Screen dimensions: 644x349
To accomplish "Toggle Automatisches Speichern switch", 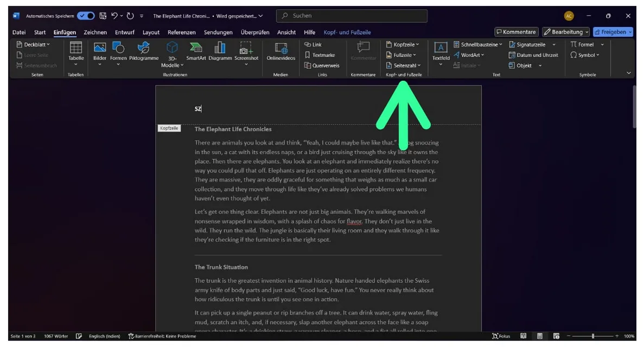I will point(86,16).
